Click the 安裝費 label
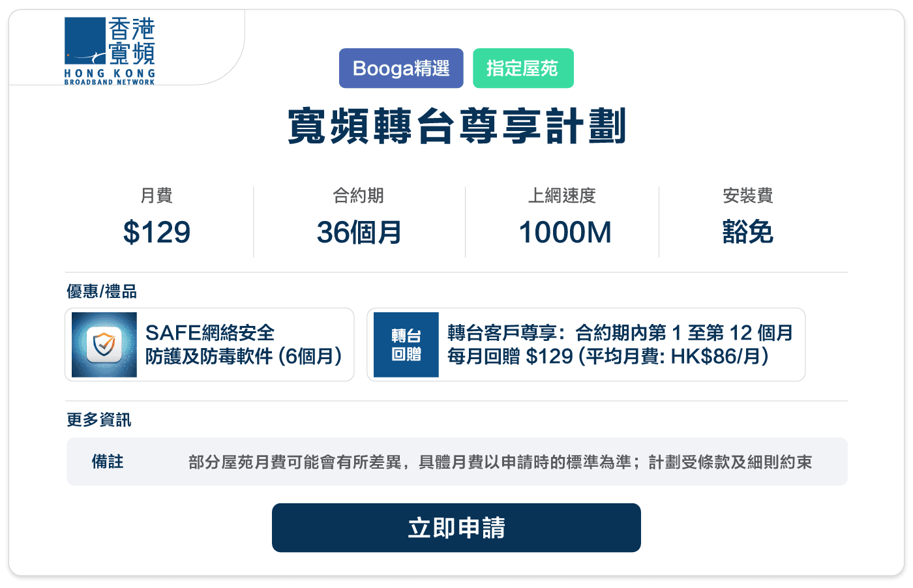Screen dimensions: 913x588 pos(748,196)
